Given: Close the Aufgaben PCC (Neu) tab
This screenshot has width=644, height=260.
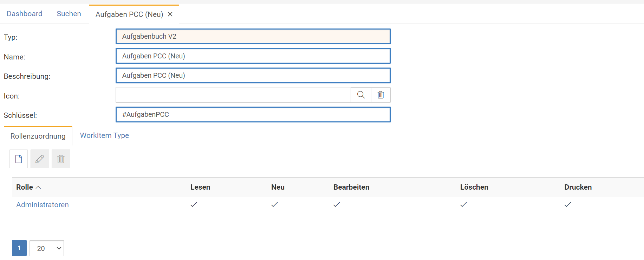Looking at the screenshot, I should [170, 14].
